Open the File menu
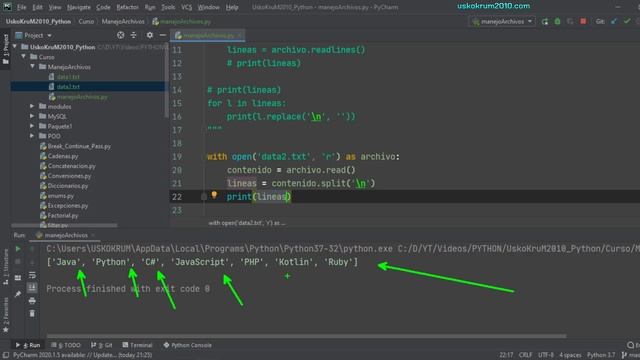The height and width of the screenshot is (360, 640). (x=21, y=7)
